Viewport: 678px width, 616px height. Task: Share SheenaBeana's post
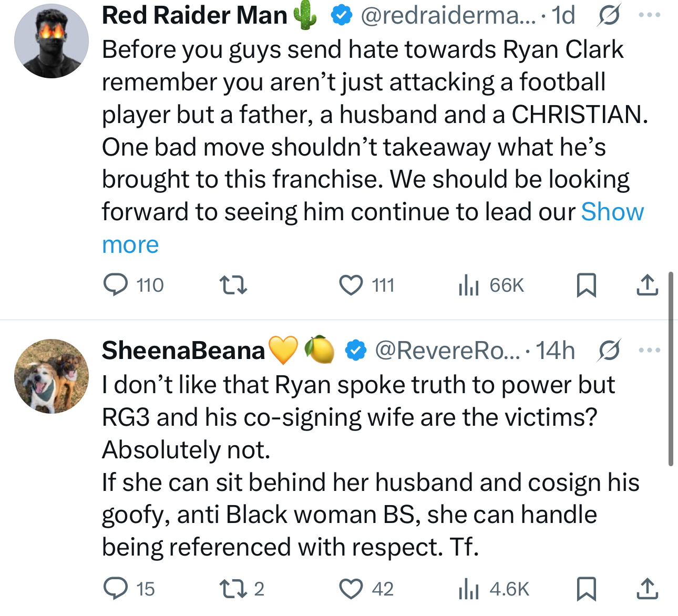(x=647, y=589)
